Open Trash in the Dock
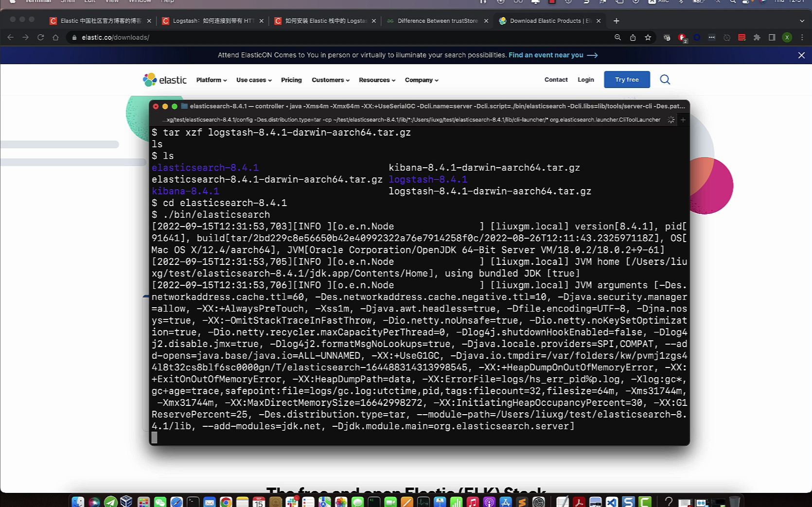This screenshot has width=812, height=507. (x=735, y=502)
